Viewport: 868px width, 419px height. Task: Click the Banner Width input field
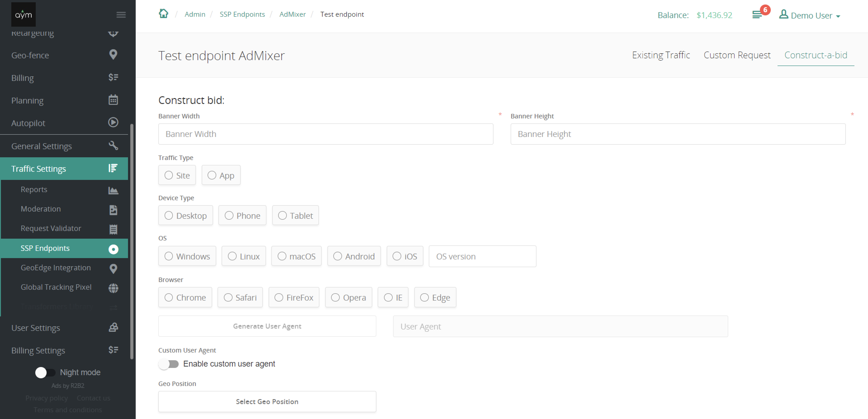(x=325, y=134)
